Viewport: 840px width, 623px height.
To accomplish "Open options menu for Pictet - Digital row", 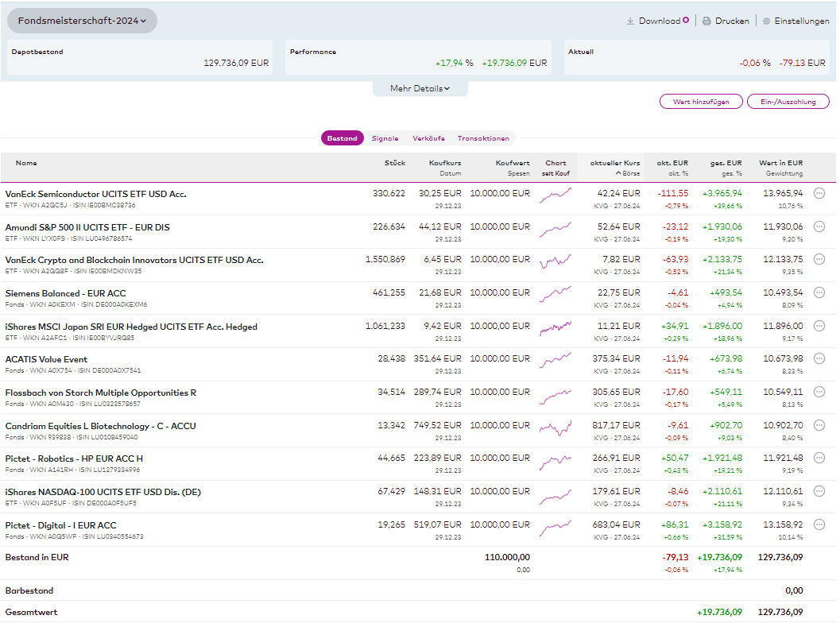I will click(x=819, y=524).
